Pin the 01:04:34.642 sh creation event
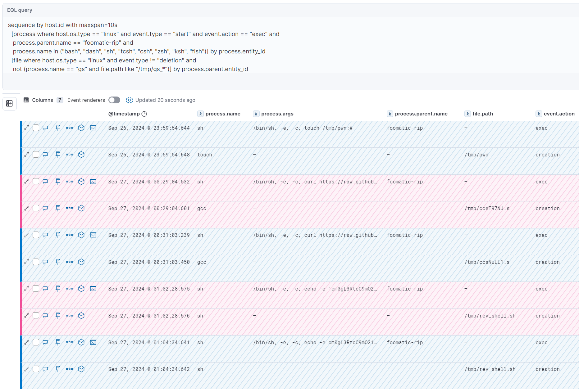Screen dimensions: 579x392 click(x=58, y=369)
